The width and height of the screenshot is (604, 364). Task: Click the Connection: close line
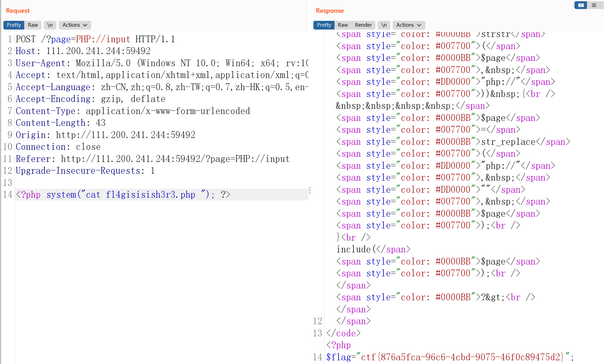point(58,147)
